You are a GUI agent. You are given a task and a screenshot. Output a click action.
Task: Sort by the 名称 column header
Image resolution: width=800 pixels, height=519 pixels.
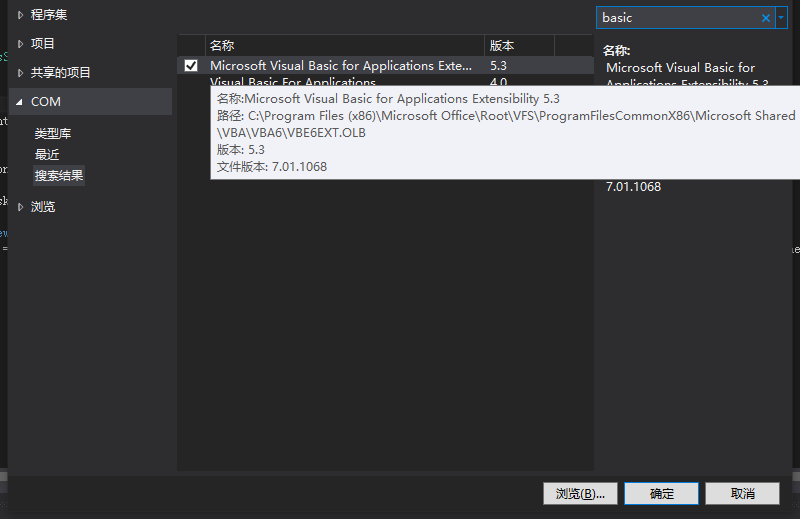click(345, 45)
